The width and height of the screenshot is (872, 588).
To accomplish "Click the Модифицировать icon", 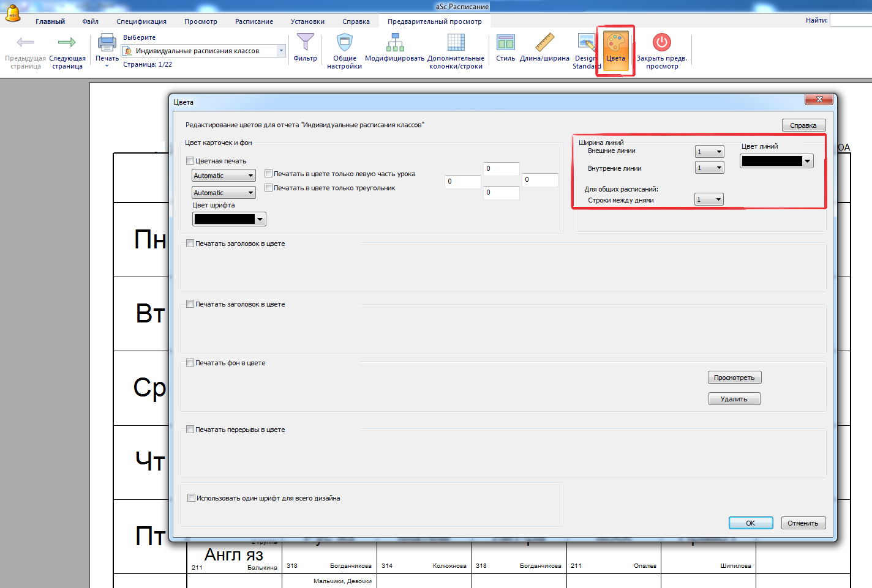I will point(395,43).
